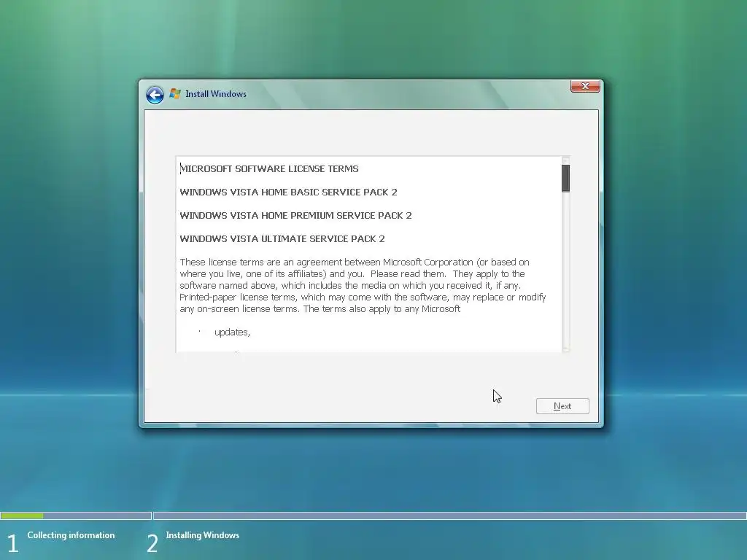Click the license terms scrollbar thumb
Image resolution: width=747 pixels, height=560 pixels.
(x=565, y=179)
